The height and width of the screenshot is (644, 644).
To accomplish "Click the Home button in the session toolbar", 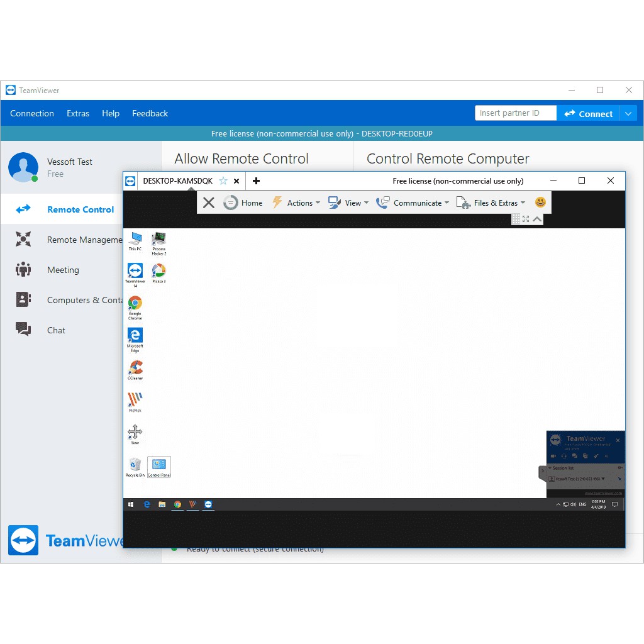I will coord(243,203).
